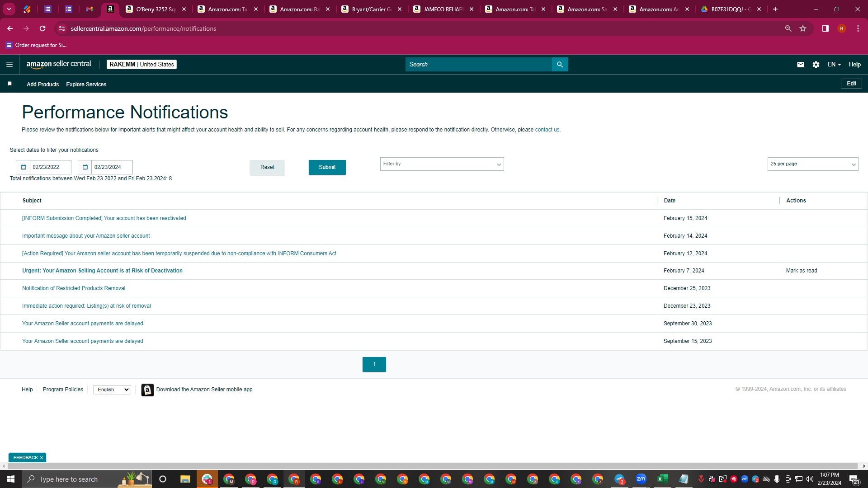Expand the Filter by dropdown
The width and height of the screenshot is (868, 488).
pyautogui.click(x=442, y=164)
